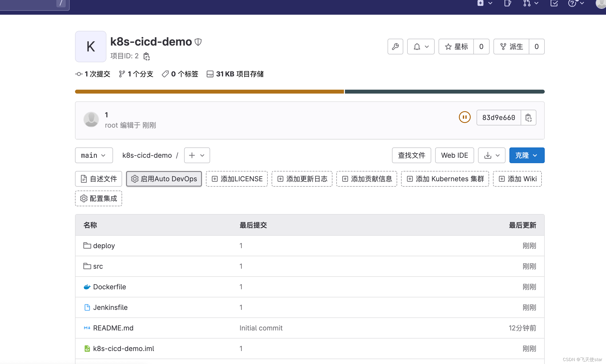606x364 pixels.
Task: Click the commit message 1 for deploy row
Action: (x=241, y=246)
